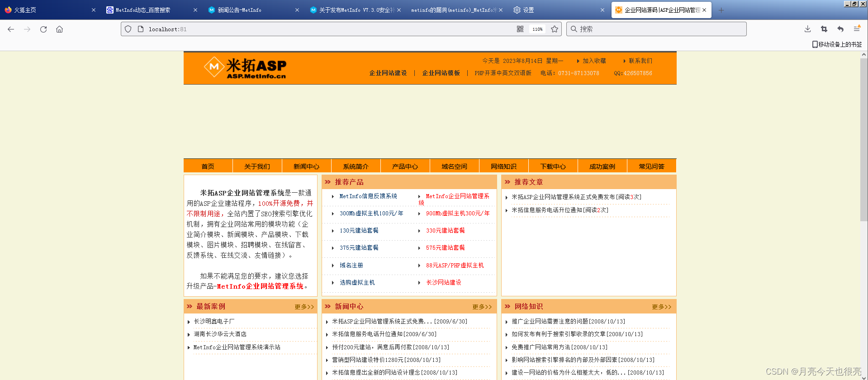Open the PHP开源中英文双语版 link
Viewport: 868px width, 380px height.
point(503,73)
